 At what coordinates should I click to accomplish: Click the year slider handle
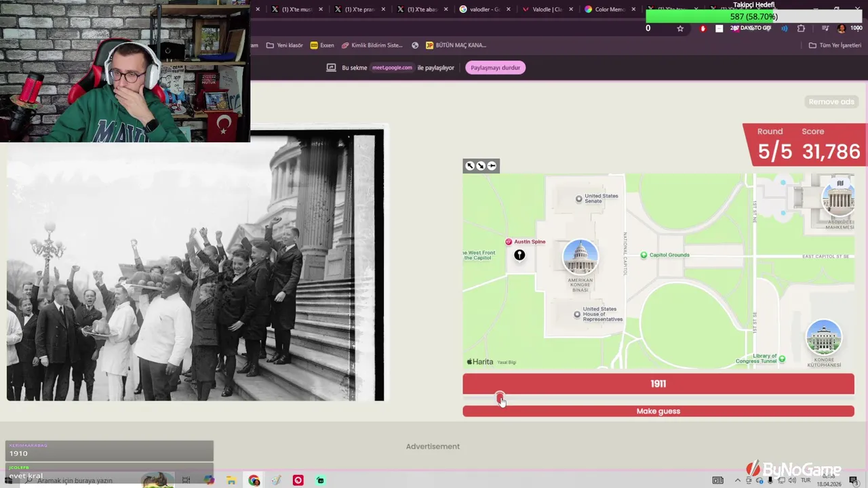(500, 397)
